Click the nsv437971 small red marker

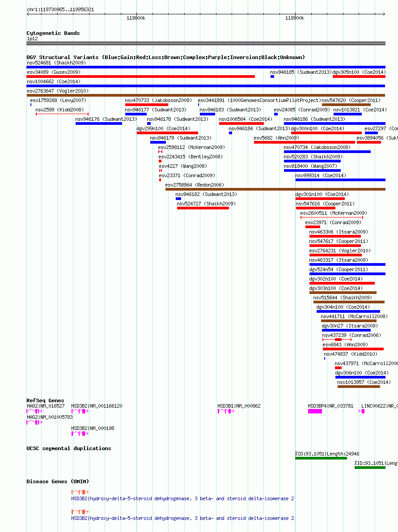339,368
